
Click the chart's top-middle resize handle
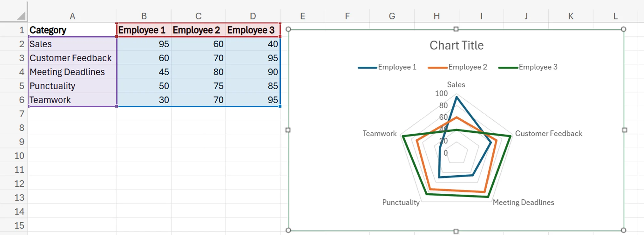456,29
